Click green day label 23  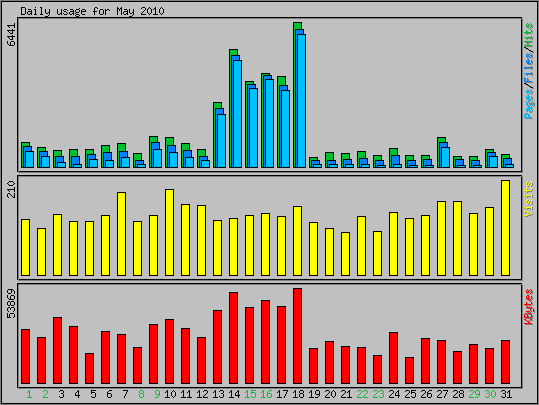point(378,394)
